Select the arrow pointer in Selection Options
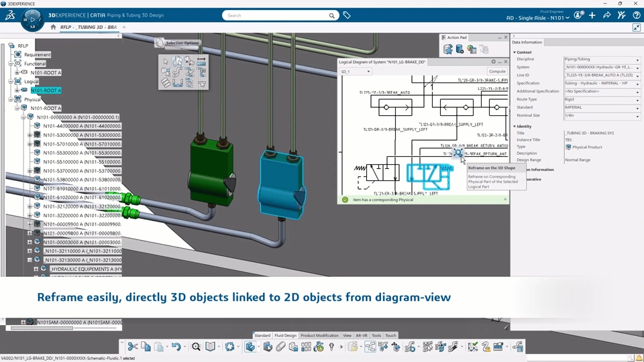 point(166,62)
